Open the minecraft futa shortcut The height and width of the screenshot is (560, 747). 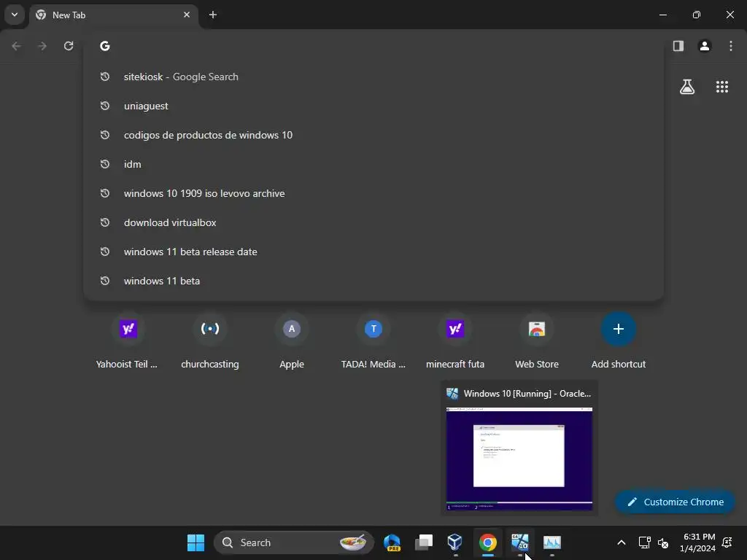pos(455,341)
